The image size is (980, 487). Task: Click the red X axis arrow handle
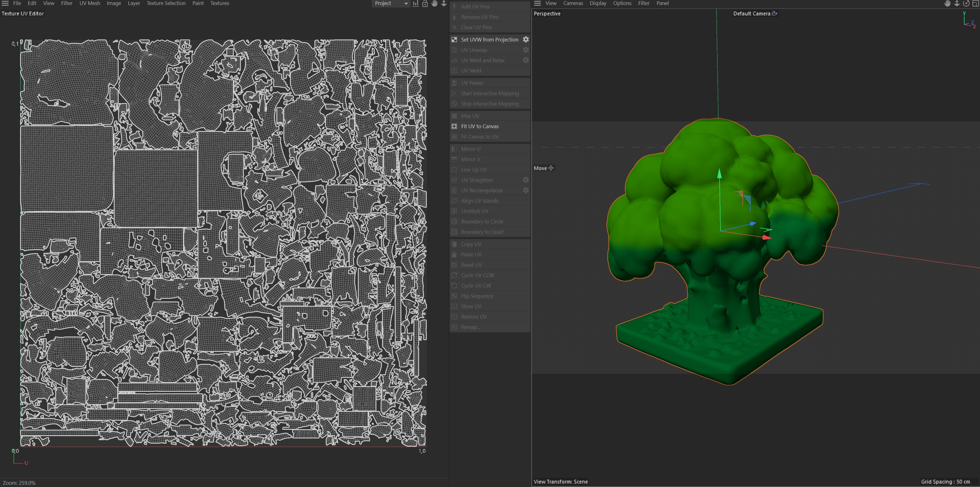click(766, 238)
